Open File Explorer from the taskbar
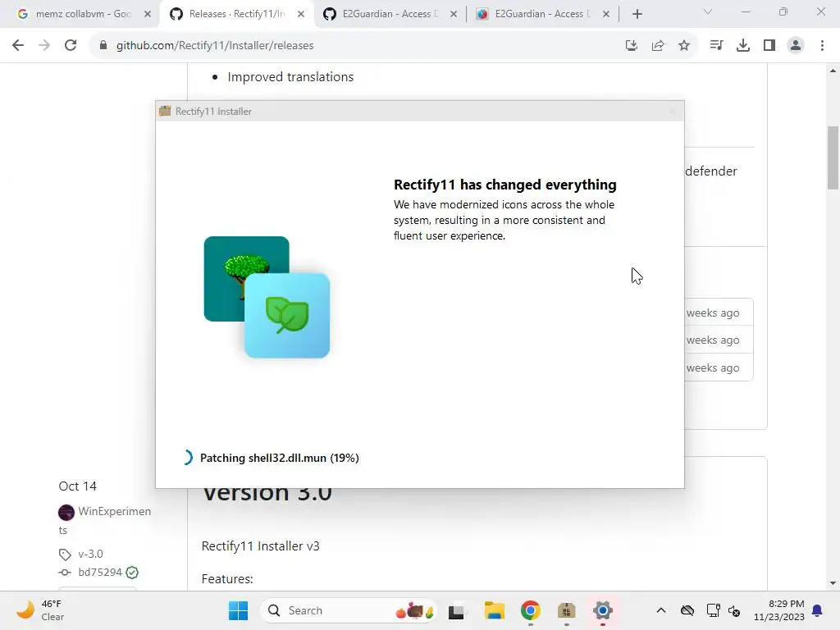The image size is (840, 630). pos(494,610)
